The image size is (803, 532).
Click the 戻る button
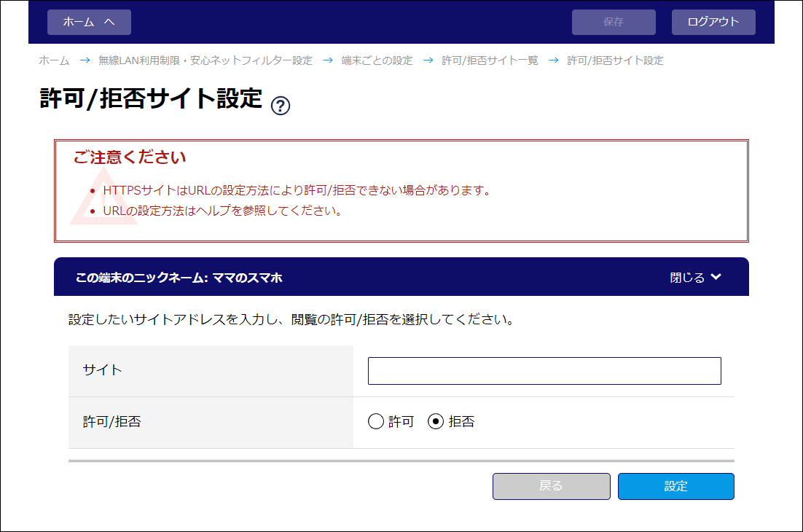551,486
